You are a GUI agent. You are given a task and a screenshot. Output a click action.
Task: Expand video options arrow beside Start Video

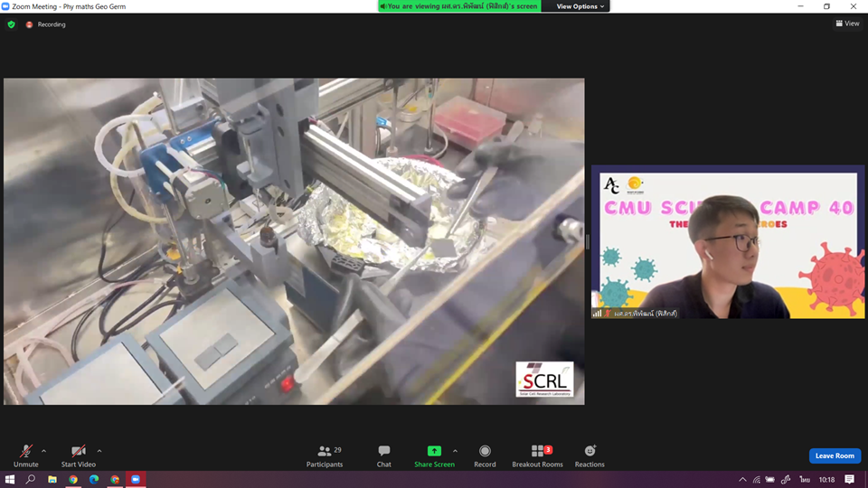point(99,451)
